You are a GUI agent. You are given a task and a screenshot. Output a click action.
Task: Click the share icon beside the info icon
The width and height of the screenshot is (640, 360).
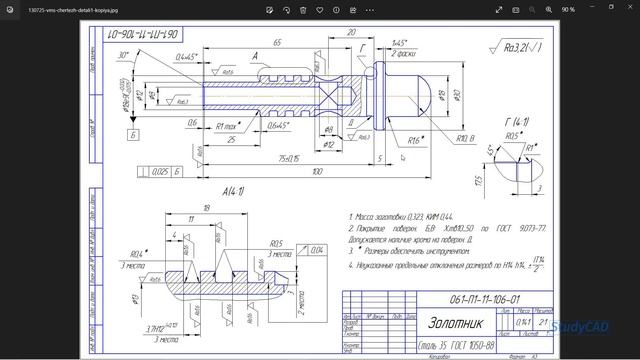[x=353, y=10]
